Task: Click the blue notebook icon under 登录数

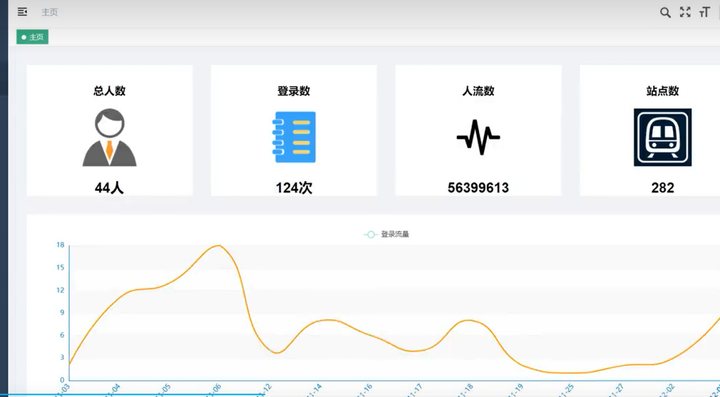Action: point(294,137)
